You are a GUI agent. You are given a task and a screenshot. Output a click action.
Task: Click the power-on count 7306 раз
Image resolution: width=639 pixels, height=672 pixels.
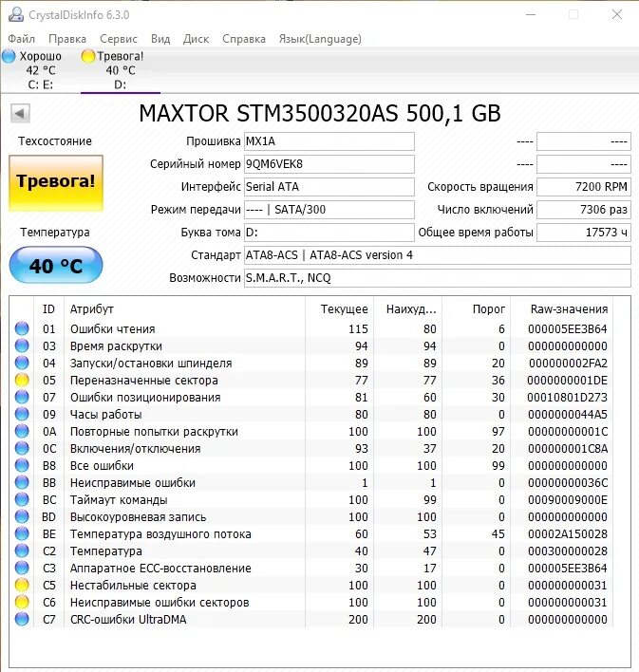click(584, 210)
